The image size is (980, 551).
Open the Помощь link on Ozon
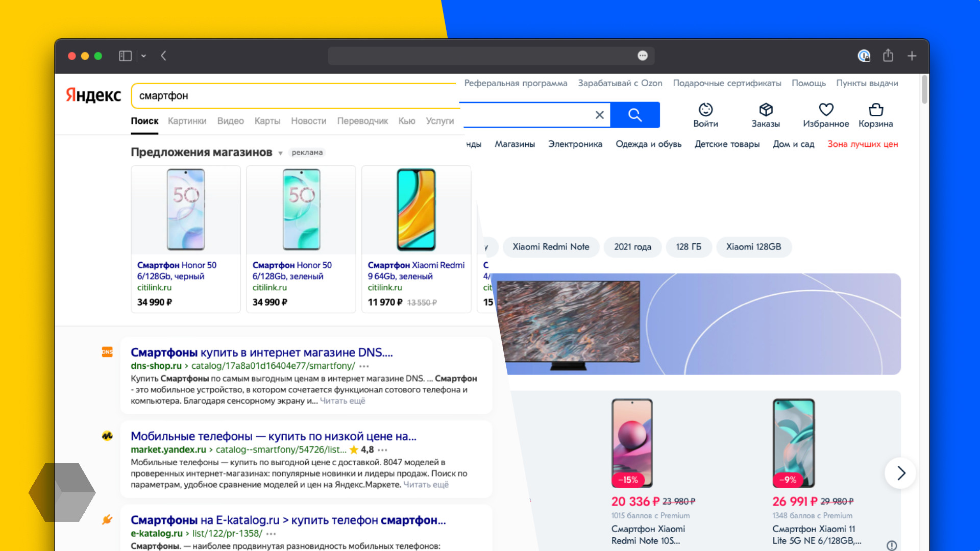point(808,83)
